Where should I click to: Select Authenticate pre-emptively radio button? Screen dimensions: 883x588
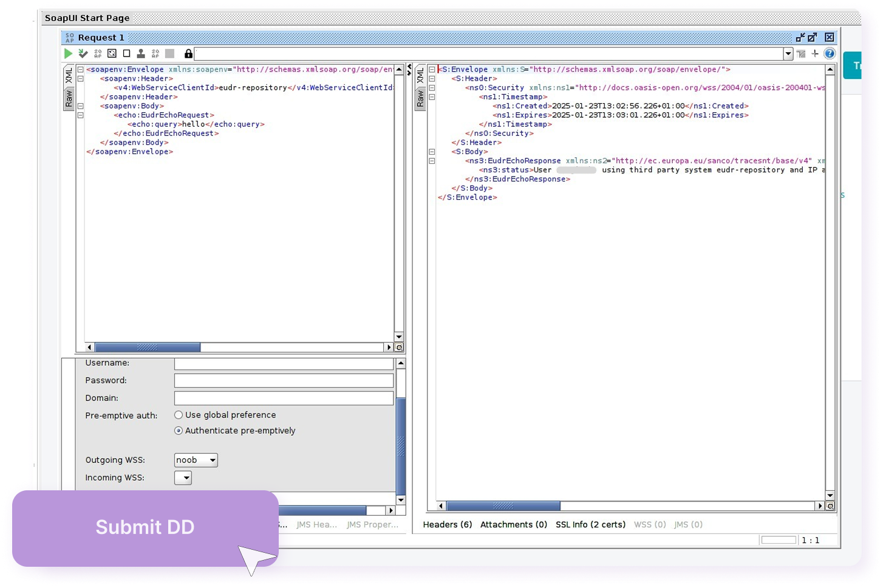pyautogui.click(x=179, y=431)
